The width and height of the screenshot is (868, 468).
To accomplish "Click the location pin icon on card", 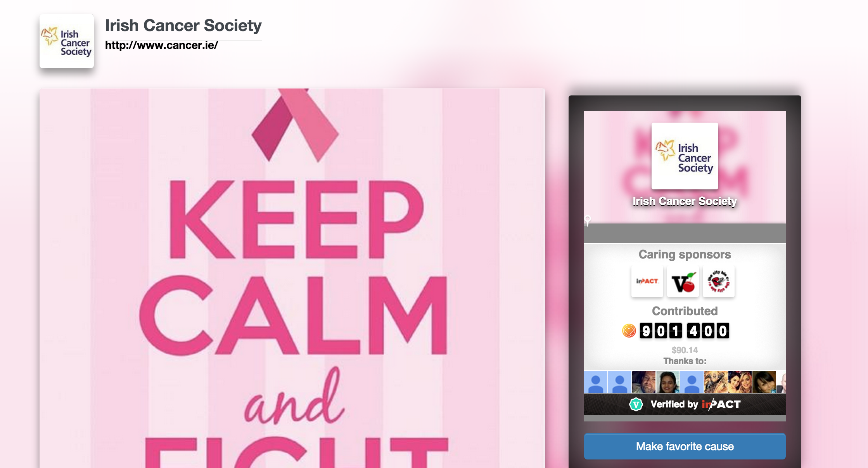I will point(588,220).
